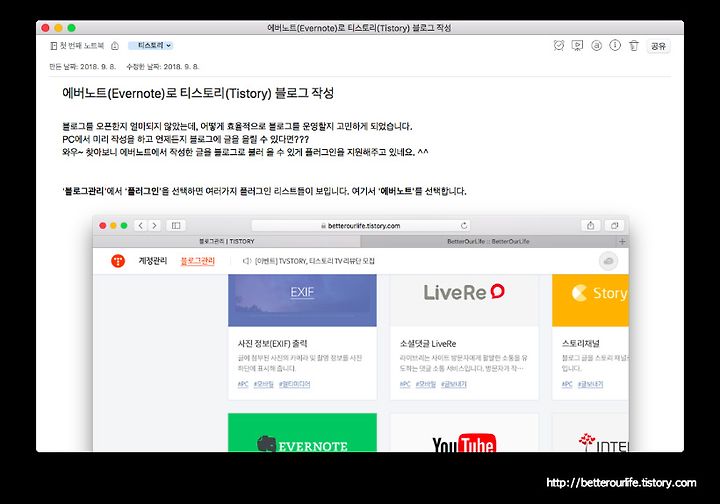Open 블로그관리 menu item

tap(197, 261)
